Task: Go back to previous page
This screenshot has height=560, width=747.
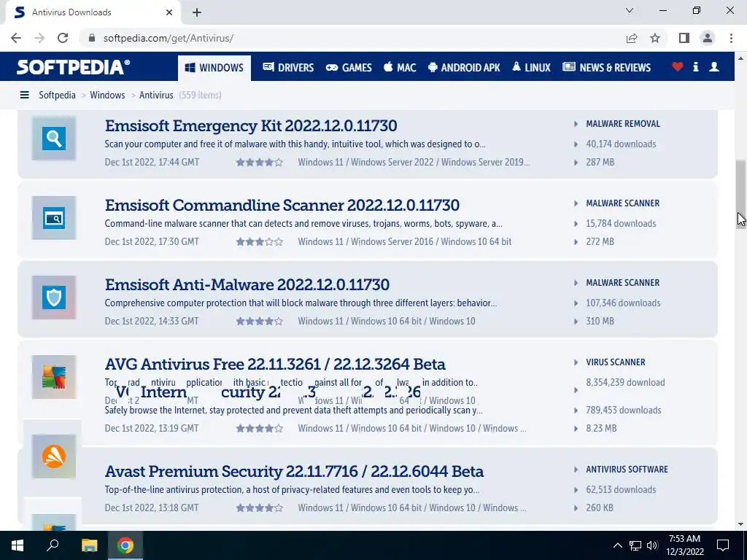Action: [16, 38]
